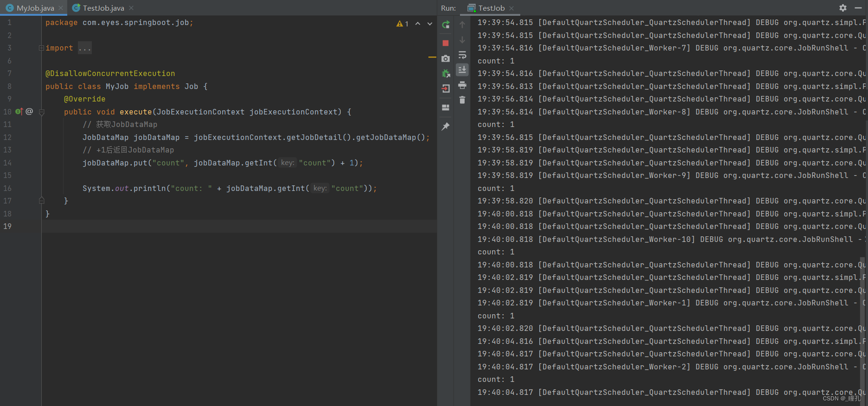Click getJobDataMap() call on line 12

pyautogui.click(x=391, y=138)
